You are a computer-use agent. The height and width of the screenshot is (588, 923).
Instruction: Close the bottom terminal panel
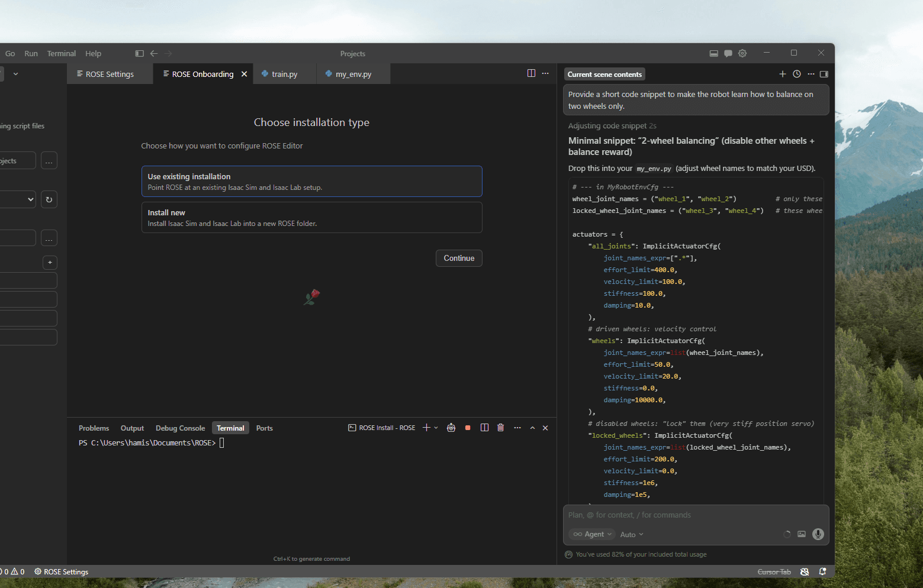pos(545,428)
